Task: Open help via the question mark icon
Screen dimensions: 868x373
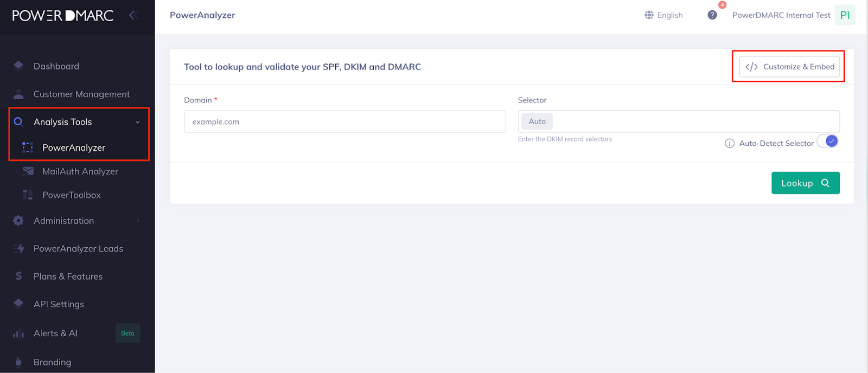Action: pyautogui.click(x=712, y=15)
